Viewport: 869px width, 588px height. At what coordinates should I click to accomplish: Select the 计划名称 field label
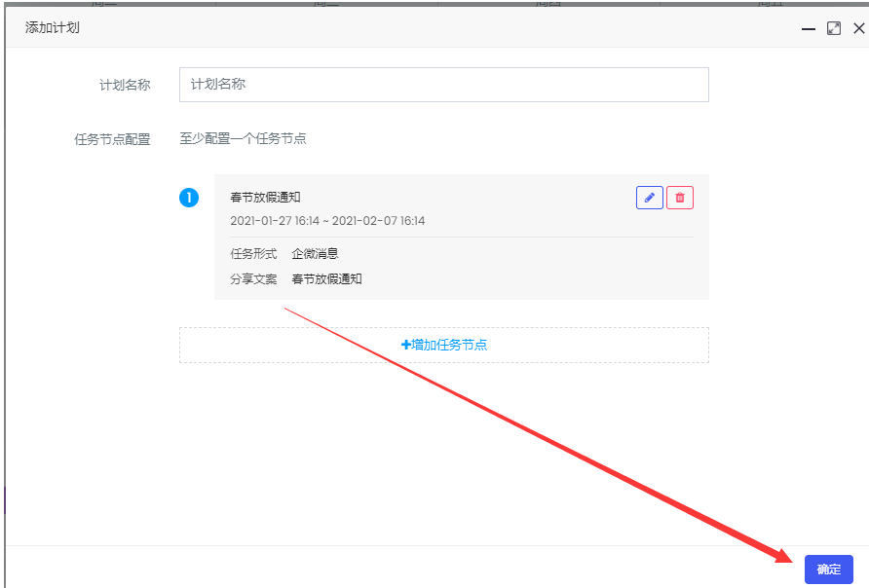tap(125, 85)
